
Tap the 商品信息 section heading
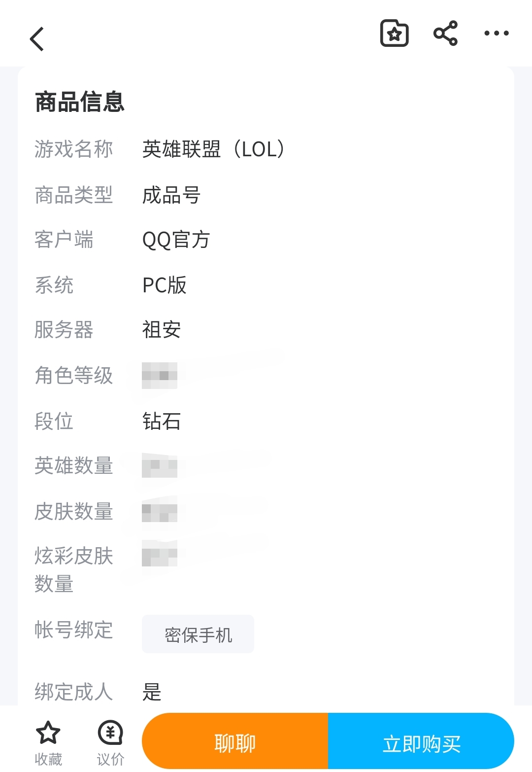point(80,102)
